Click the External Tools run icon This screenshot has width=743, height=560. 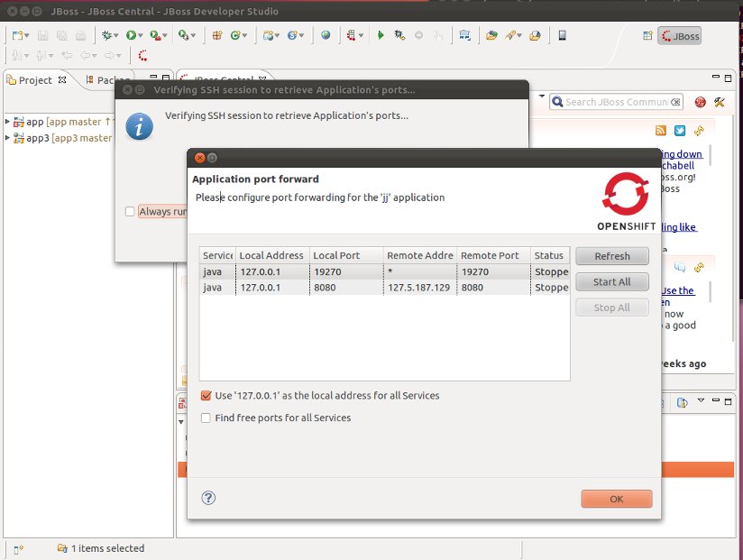tap(183, 35)
